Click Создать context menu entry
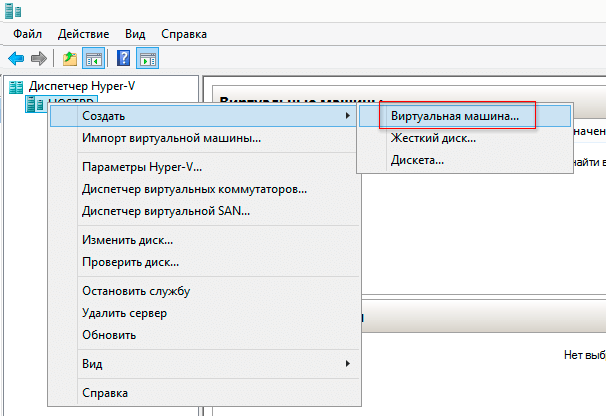This screenshot has width=606, height=416. tap(205, 116)
